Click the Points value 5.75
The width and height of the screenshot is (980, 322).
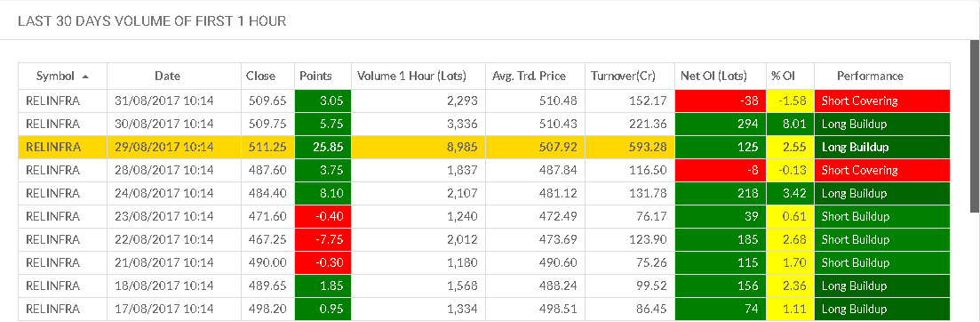pyautogui.click(x=323, y=124)
